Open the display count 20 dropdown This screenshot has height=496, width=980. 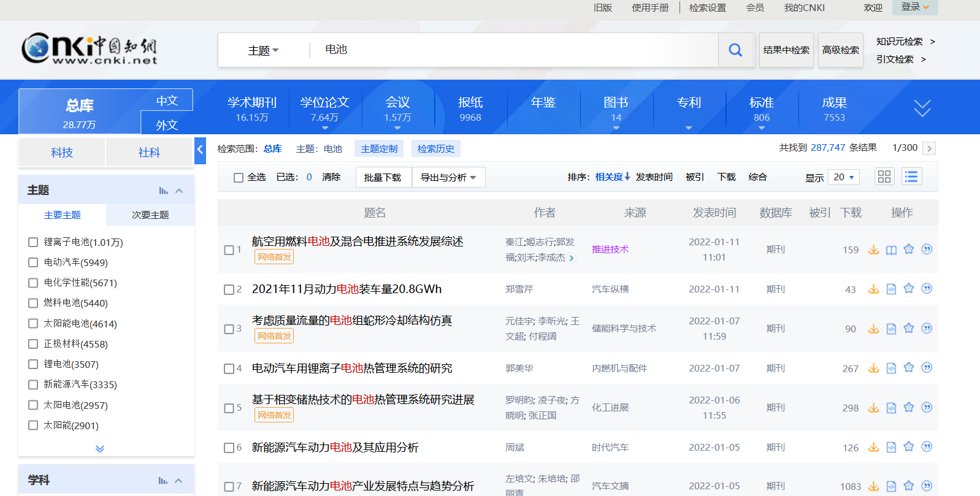pyautogui.click(x=844, y=177)
